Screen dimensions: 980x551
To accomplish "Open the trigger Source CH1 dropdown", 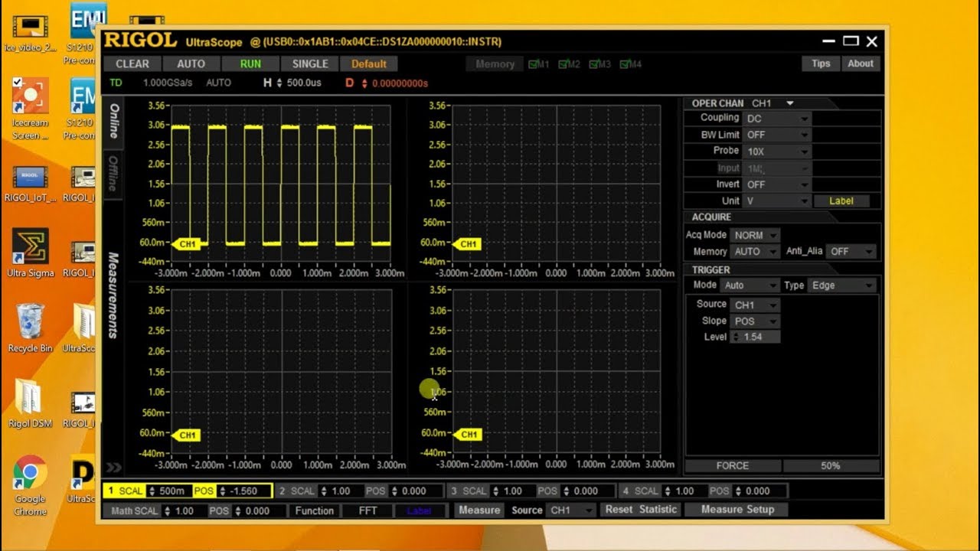I will click(x=755, y=305).
